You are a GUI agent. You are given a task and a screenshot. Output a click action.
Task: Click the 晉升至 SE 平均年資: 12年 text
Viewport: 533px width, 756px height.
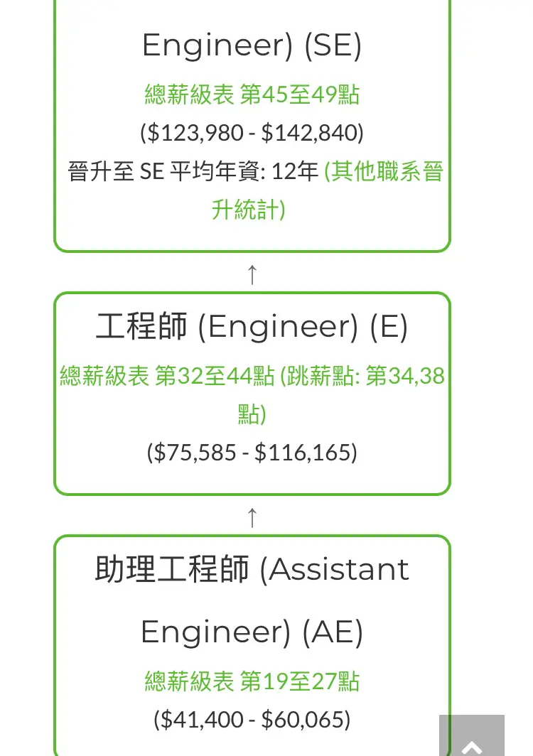pos(193,172)
